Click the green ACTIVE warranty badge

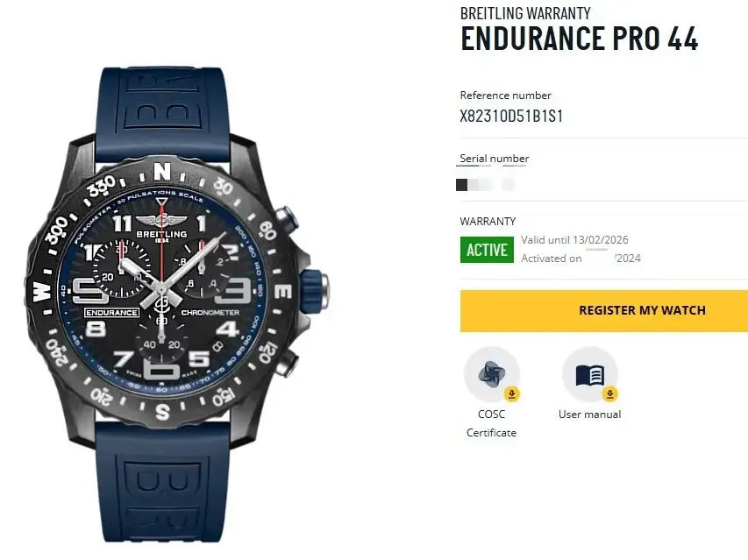point(487,250)
